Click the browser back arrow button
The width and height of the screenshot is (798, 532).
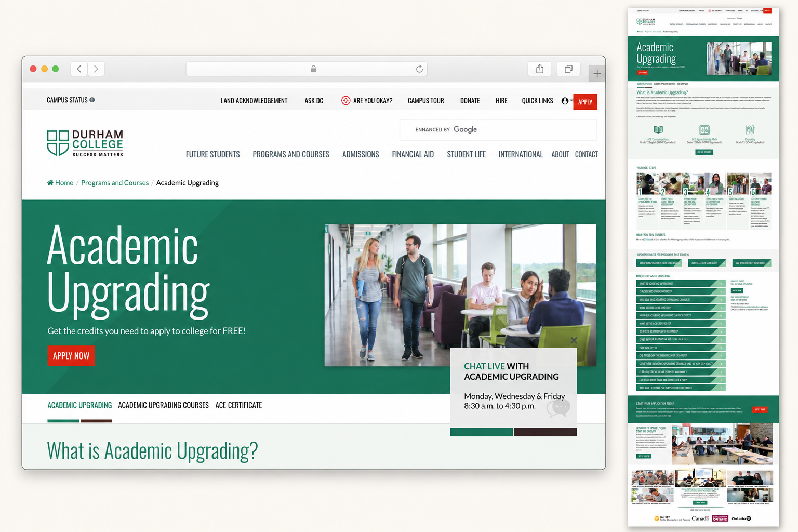click(x=79, y=69)
